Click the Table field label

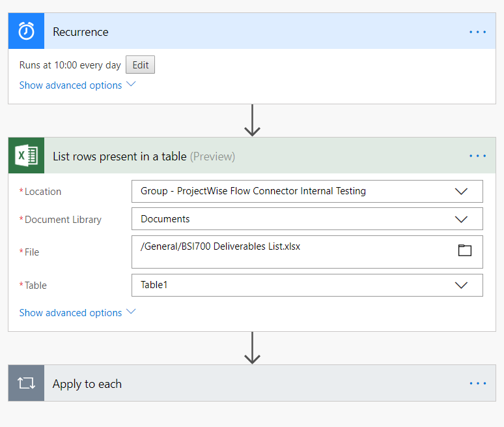tap(35, 286)
